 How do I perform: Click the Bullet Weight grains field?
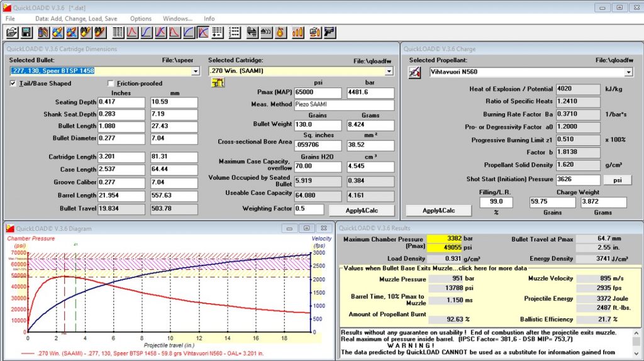(x=318, y=125)
